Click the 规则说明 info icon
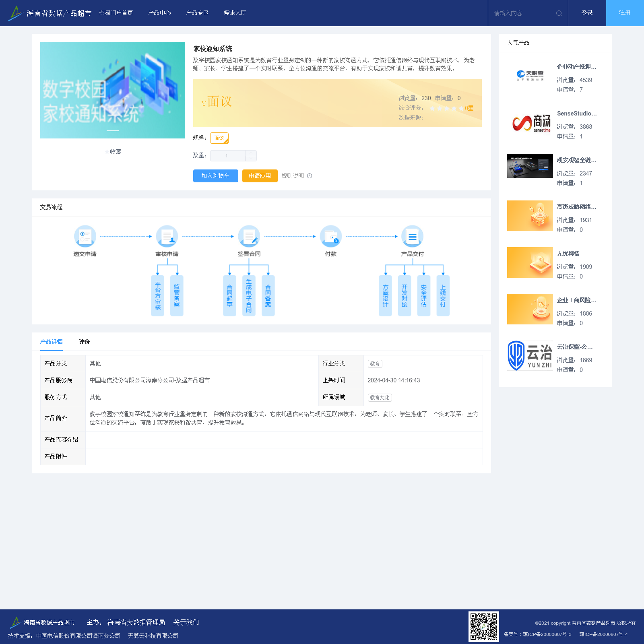The height and width of the screenshot is (644, 644). pos(310,176)
